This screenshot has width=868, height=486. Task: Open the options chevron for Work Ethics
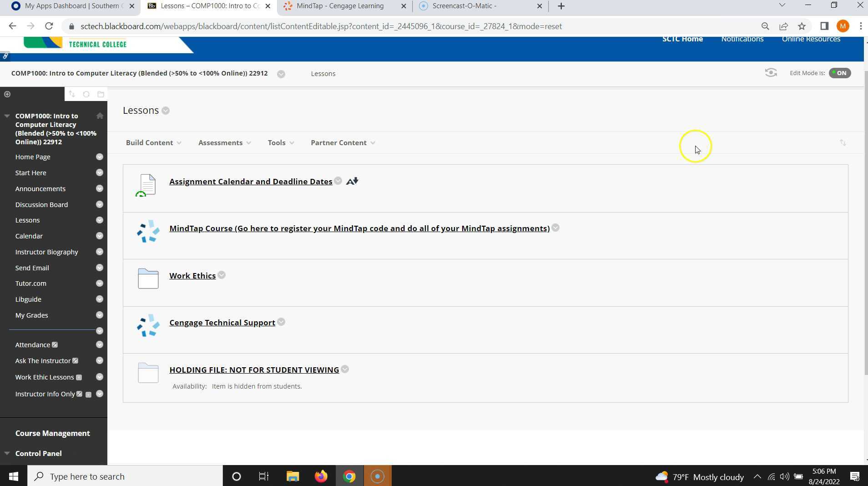tap(222, 275)
